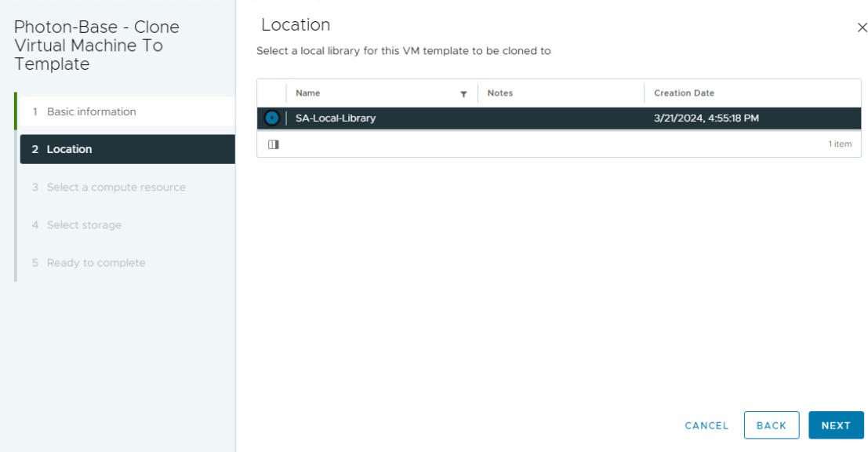Click the SA-Local-Library name cell
The width and height of the screenshot is (868, 452).
pyautogui.click(x=336, y=118)
